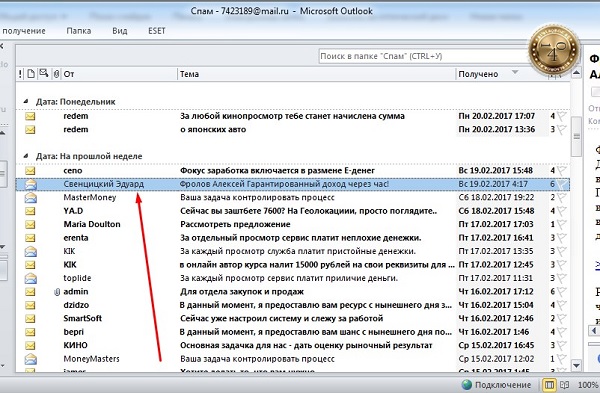Click the message list vertical scrollbar thumb
The width and height of the screenshot is (600, 393).
577,136
